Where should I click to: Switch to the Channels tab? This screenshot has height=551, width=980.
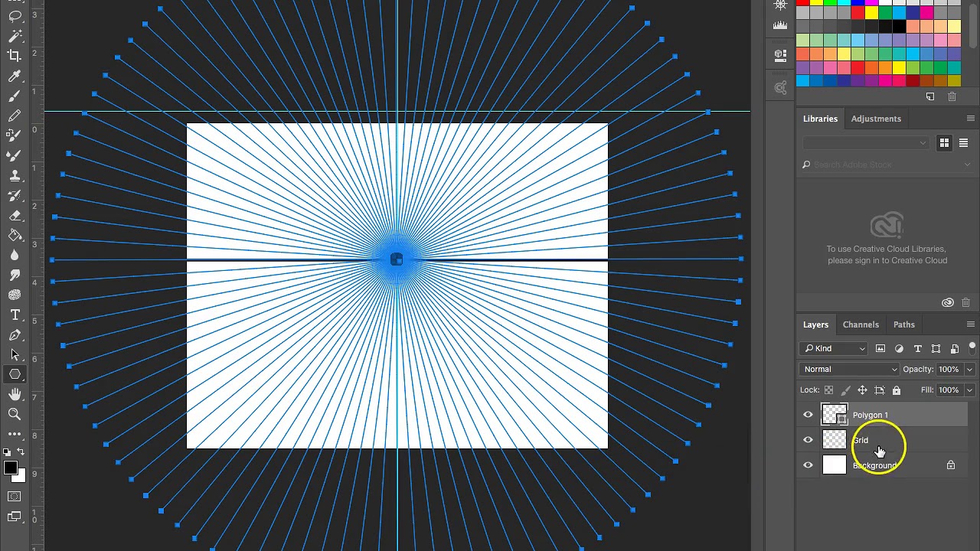coord(861,324)
